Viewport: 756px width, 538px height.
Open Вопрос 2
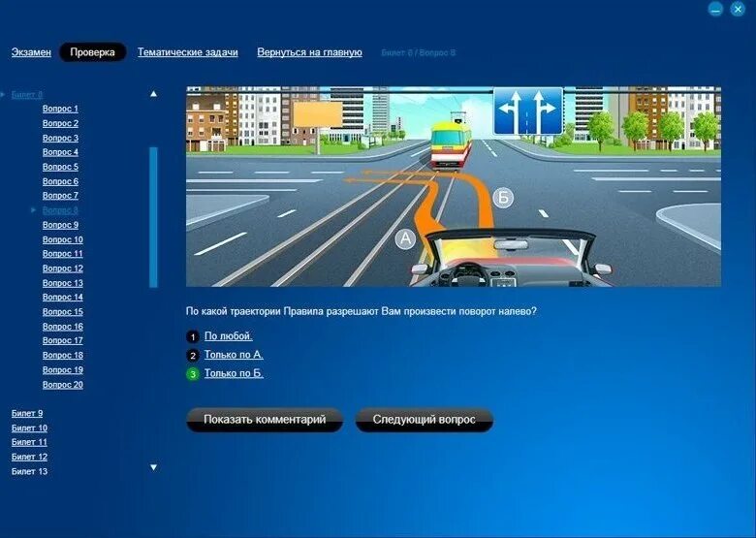[60, 123]
